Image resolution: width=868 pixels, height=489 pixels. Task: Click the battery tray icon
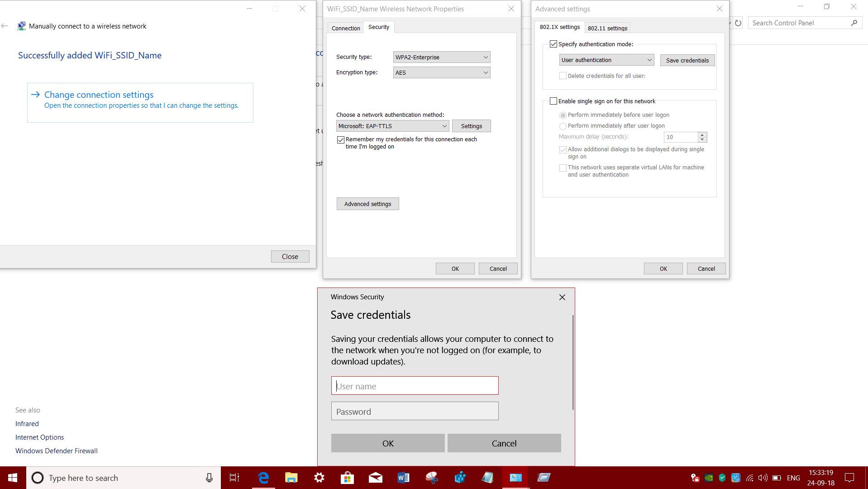[x=777, y=478]
